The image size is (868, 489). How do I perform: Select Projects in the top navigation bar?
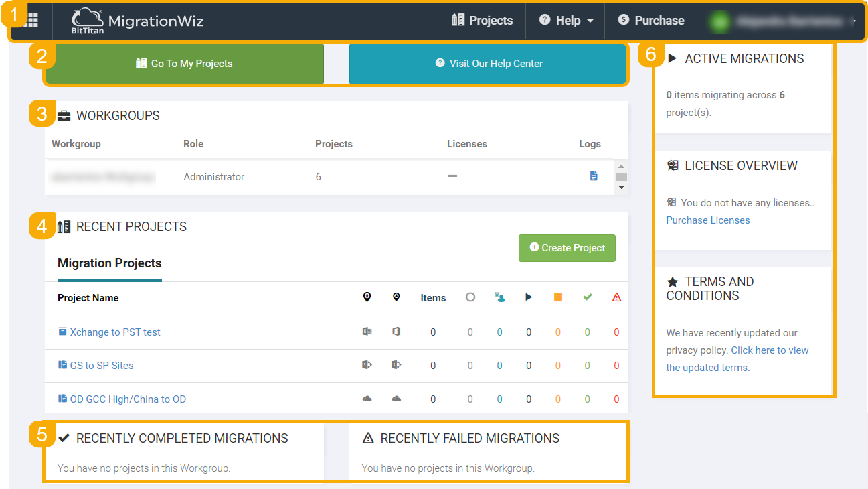pyautogui.click(x=483, y=20)
